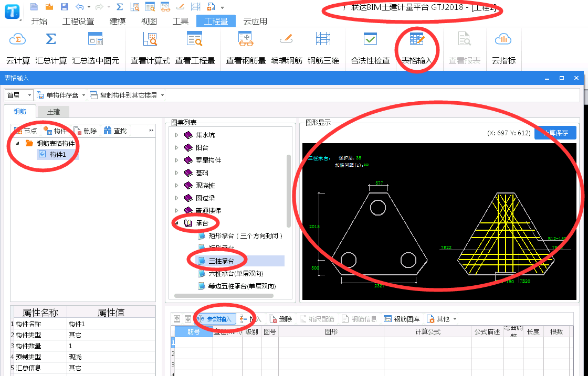Click the 云指标 ribbon button
Viewport: 588px width, 376px height.
click(x=503, y=49)
